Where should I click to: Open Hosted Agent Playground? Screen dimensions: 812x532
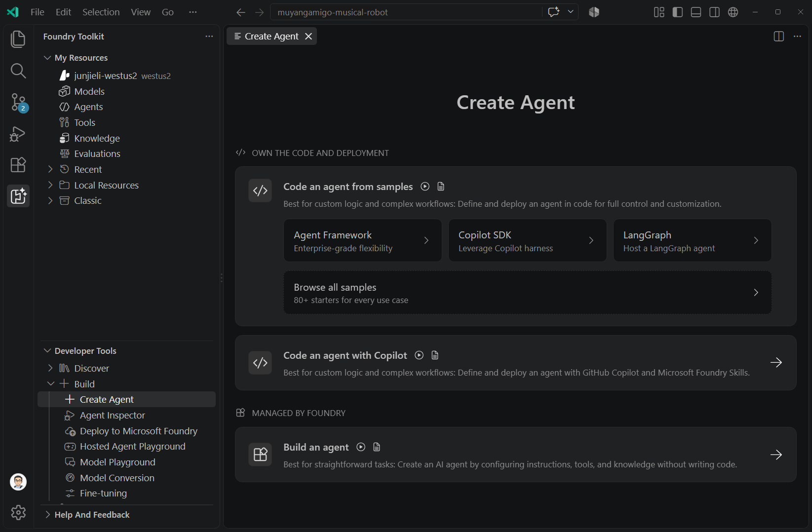click(x=127, y=447)
